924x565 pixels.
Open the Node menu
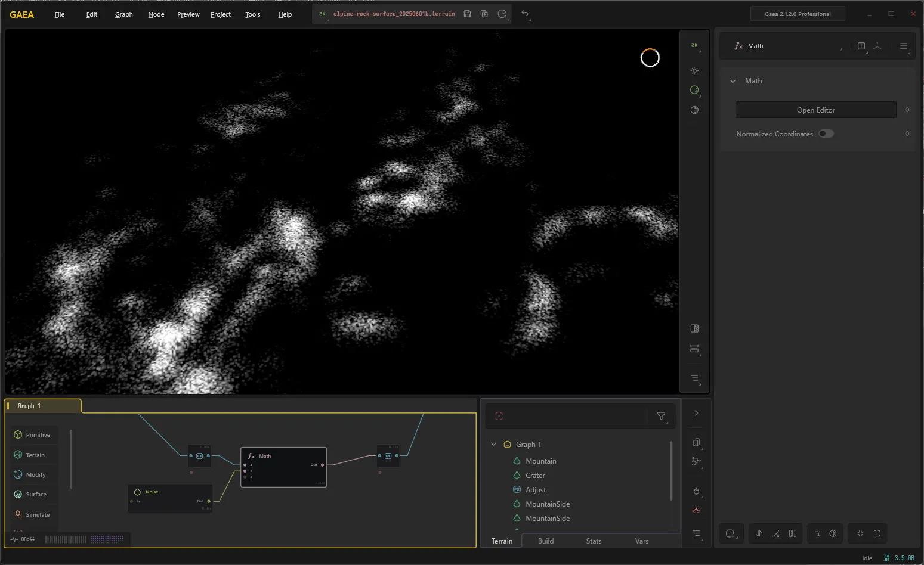pyautogui.click(x=156, y=14)
